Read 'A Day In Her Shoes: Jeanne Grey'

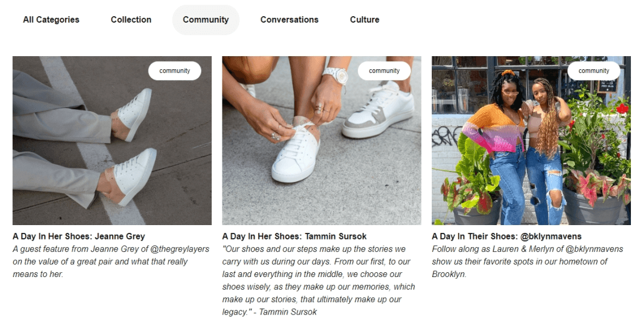79,236
